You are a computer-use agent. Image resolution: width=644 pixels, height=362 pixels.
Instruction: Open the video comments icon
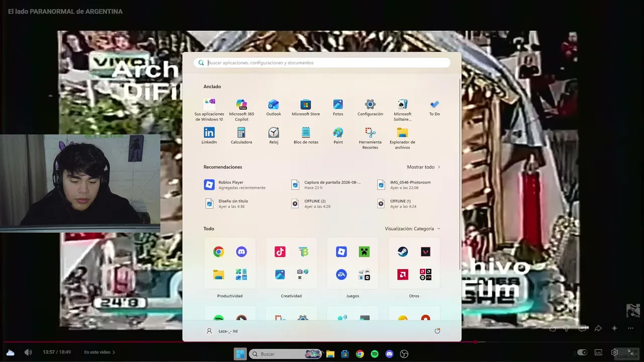583,328
